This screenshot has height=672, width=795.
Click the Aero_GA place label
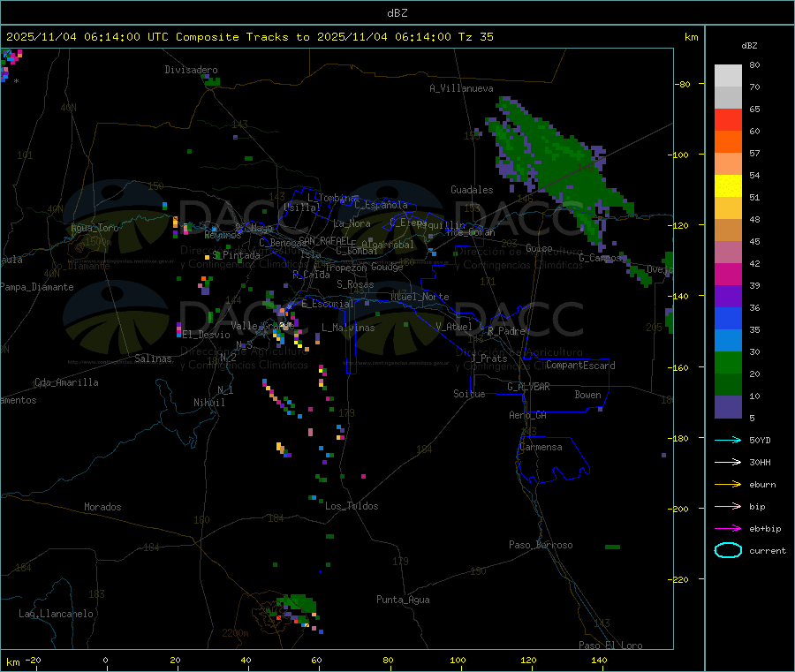click(x=528, y=416)
